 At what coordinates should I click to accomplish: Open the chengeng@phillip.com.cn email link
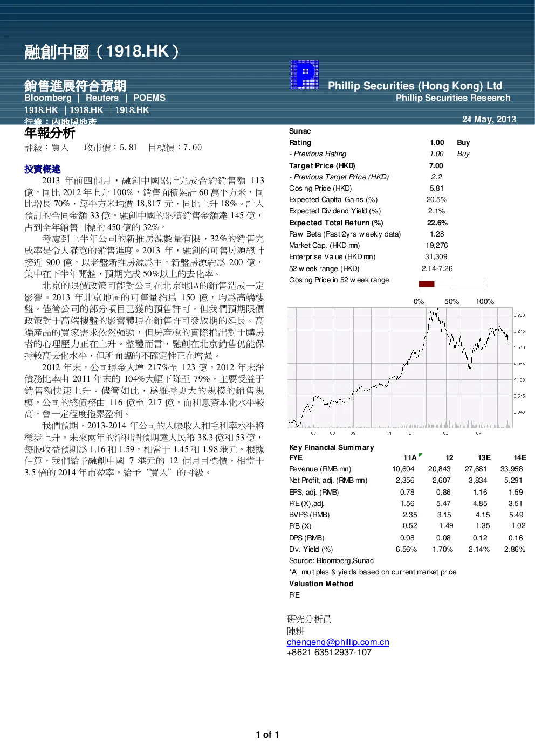point(338,642)
